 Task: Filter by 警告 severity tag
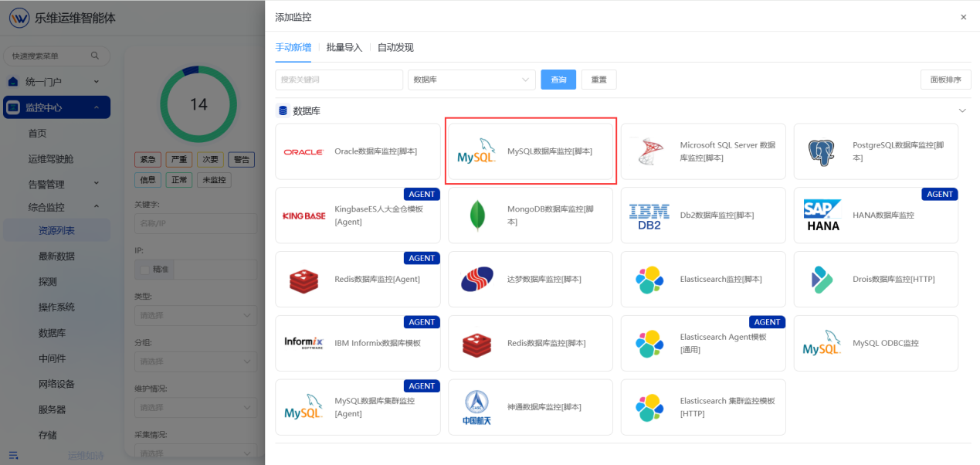pos(241,160)
